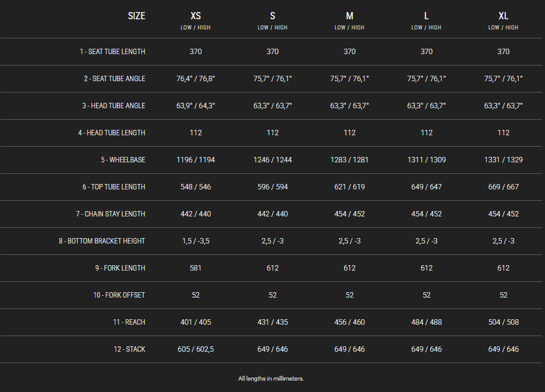Click the Wheelbase row label
Screen dimensions: 545x392
point(123,160)
